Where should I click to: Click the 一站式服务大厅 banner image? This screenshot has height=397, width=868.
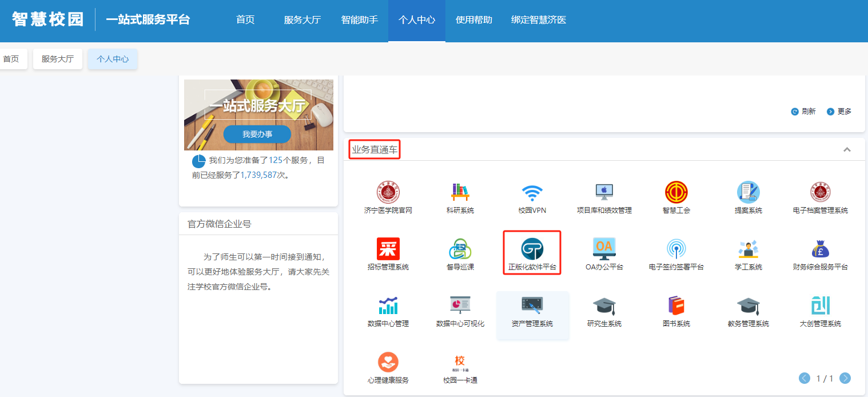click(x=258, y=115)
